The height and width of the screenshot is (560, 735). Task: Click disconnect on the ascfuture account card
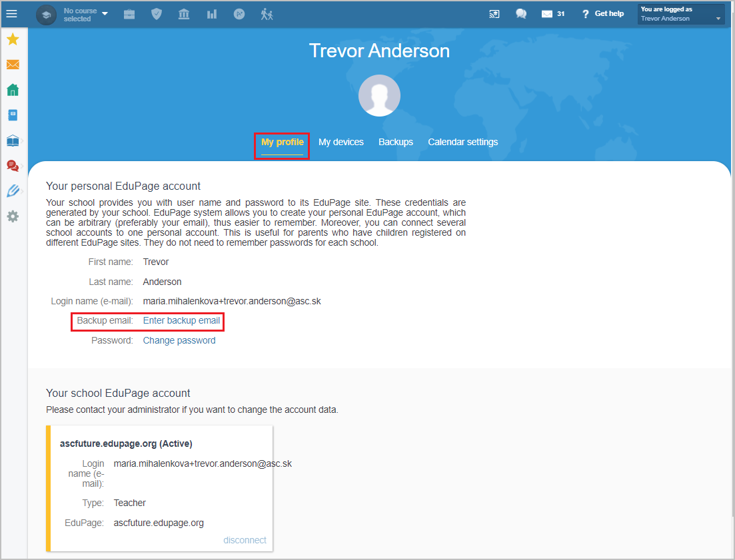click(245, 540)
